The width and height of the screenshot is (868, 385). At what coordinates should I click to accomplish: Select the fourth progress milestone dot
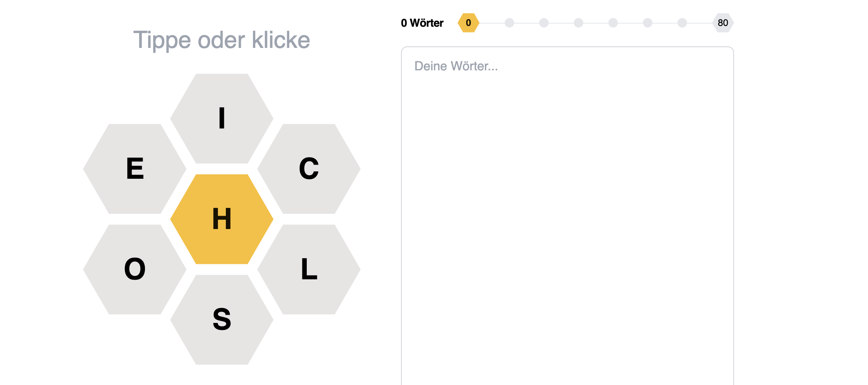click(613, 23)
